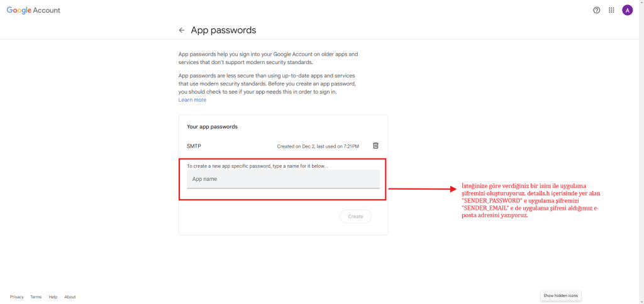Click the purple account avatar
This screenshot has width=644, height=304.
pyautogui.click(x=627, y=10)
